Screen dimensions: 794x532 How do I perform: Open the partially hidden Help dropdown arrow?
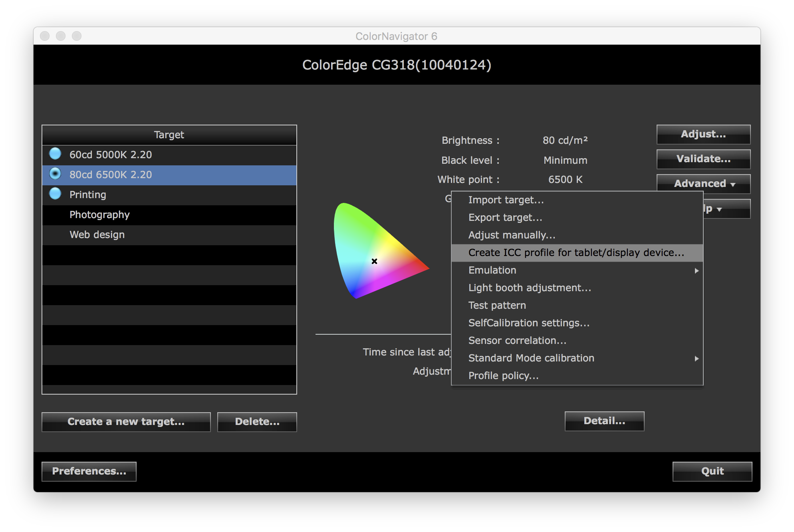coord(719,209)
